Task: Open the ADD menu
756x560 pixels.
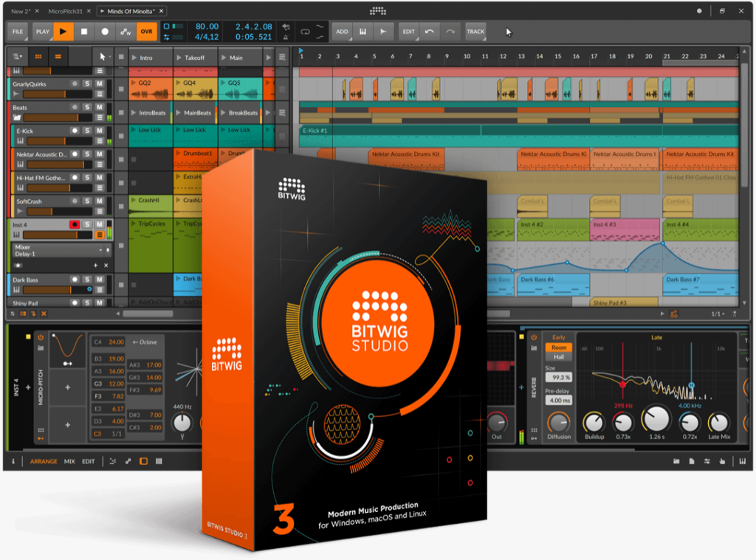Action: tap(343, 32)
